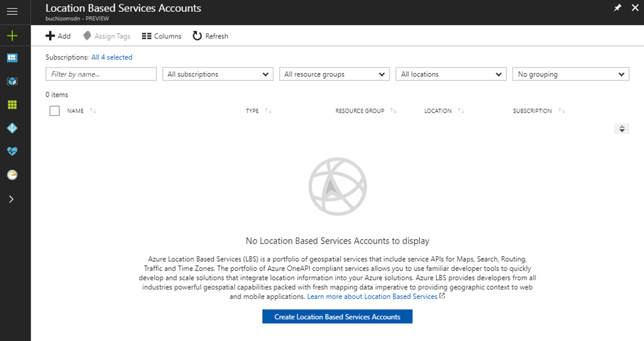Click the green plus create resource icon
Viewport: 644px width, 341px height.
coord(12,36)
